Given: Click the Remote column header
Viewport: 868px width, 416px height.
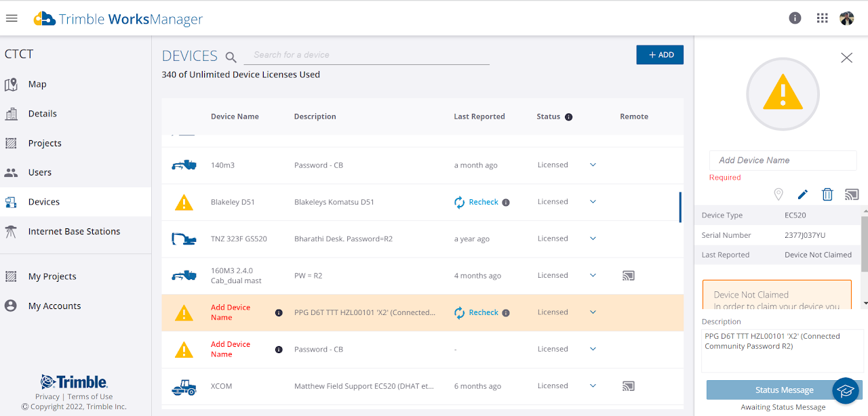Looking at the screenshot, I should [634, 117].
